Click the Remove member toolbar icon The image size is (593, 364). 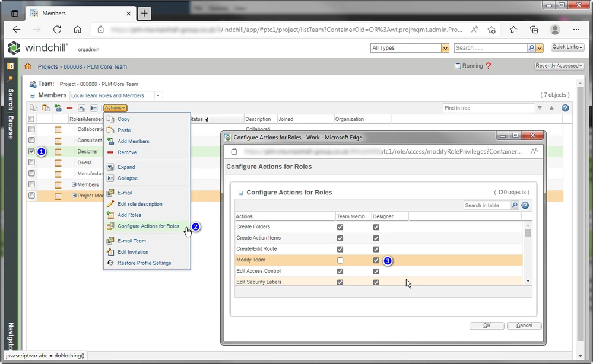tap(69, 108)
